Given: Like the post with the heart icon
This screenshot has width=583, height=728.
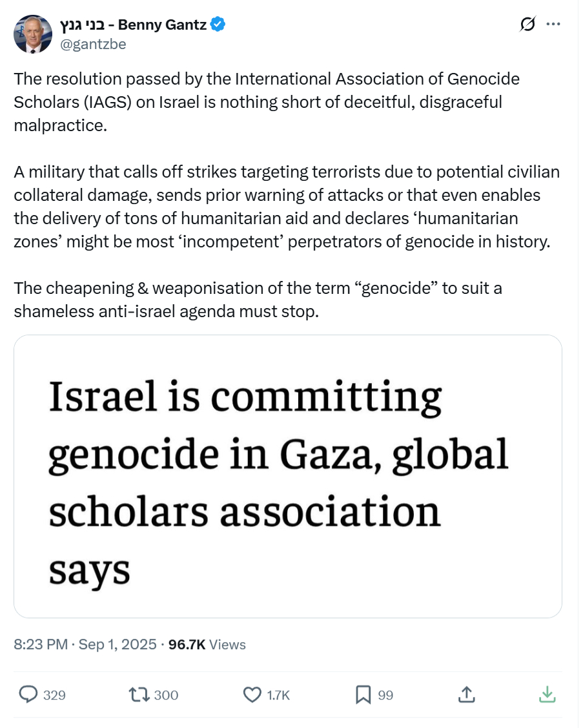Looking at the screenshot, I should tap(251, 694).
